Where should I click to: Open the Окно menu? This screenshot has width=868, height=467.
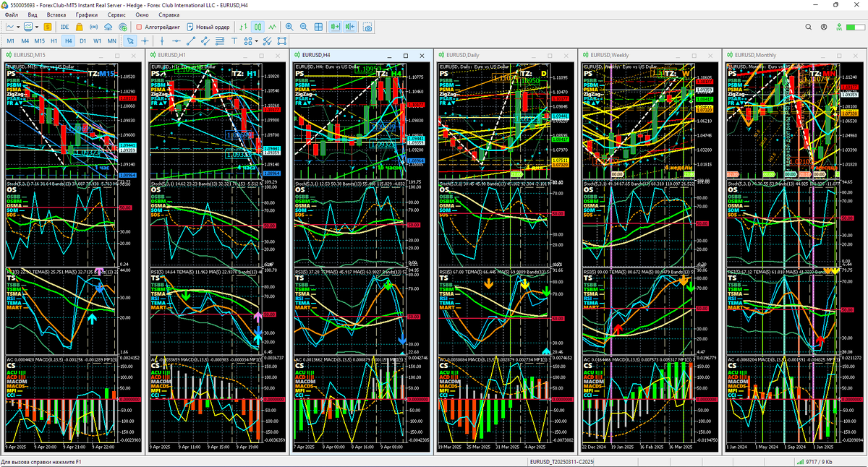coord(142,14)
